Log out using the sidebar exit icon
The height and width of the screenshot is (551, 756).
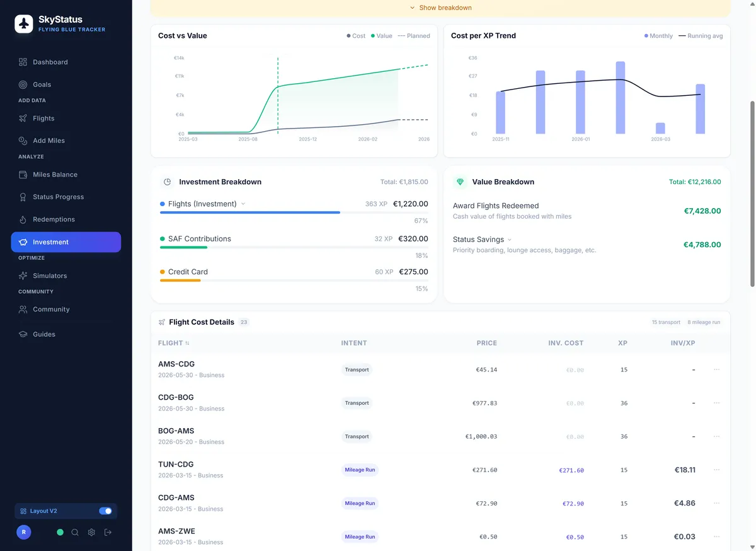pyautogui.click(x=108, y=532)
